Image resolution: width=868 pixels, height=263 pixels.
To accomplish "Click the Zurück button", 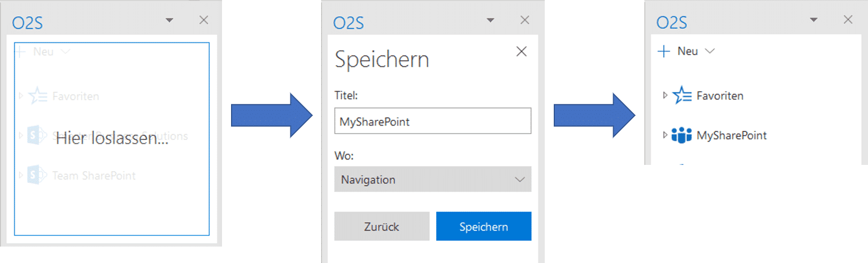I will click(382, 226).
